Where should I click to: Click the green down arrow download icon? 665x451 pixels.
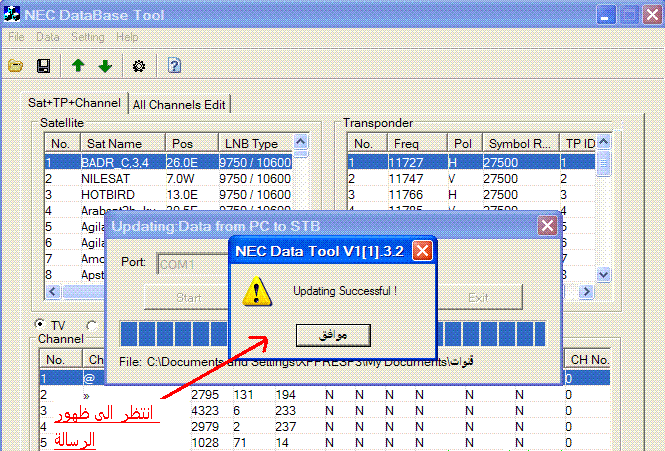click(x=105, y=66)
